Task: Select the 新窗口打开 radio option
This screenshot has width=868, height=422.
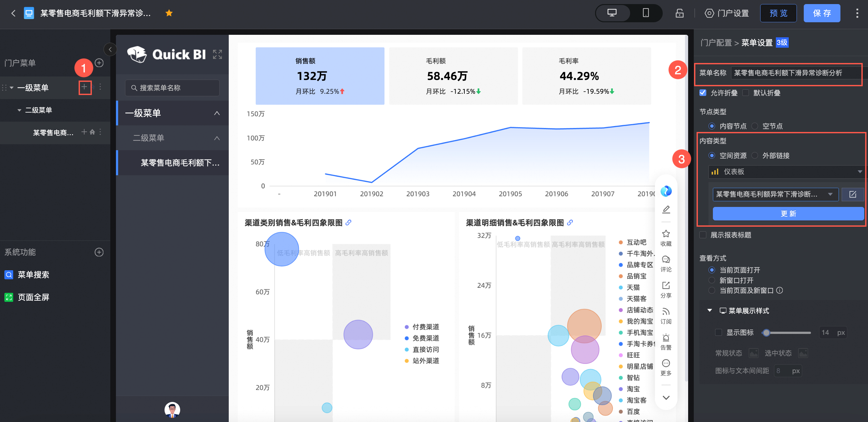Action: point(712,280)
